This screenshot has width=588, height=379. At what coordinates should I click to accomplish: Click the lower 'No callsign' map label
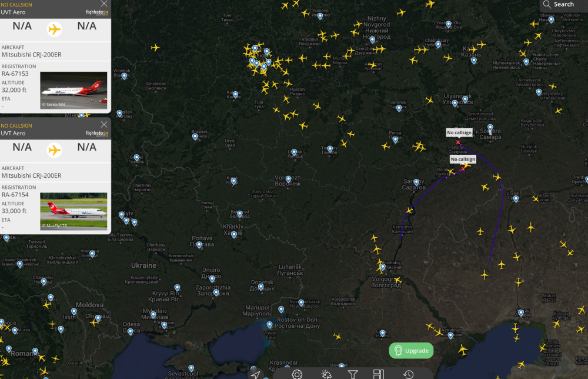[463, 159]
